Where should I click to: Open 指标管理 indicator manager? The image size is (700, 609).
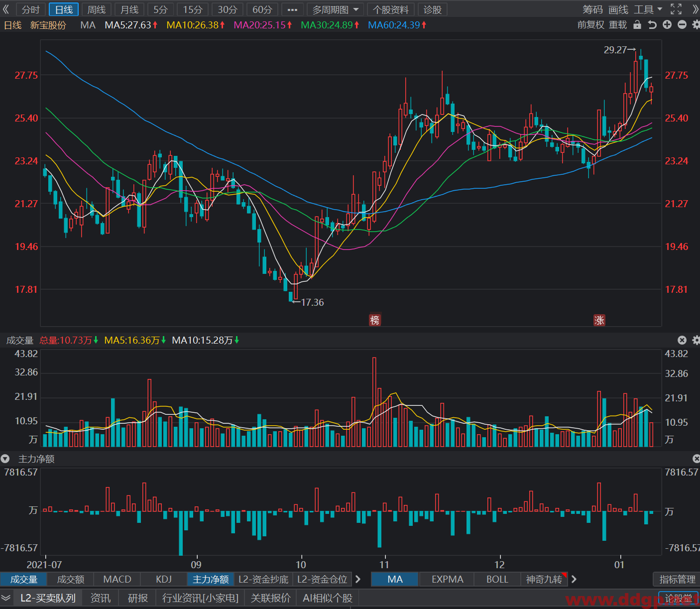(x=677, y=579)
